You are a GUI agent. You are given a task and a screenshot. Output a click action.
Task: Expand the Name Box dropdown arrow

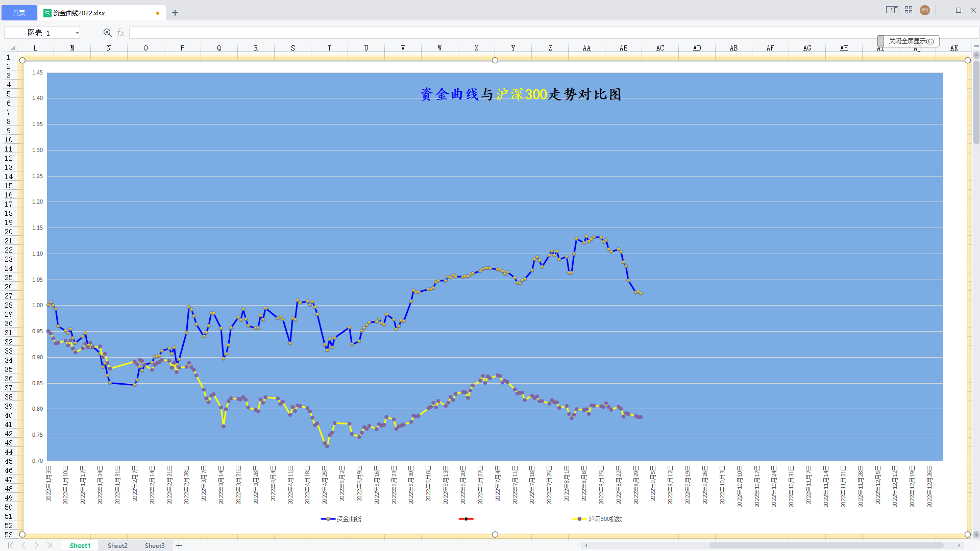coord(77,33)
